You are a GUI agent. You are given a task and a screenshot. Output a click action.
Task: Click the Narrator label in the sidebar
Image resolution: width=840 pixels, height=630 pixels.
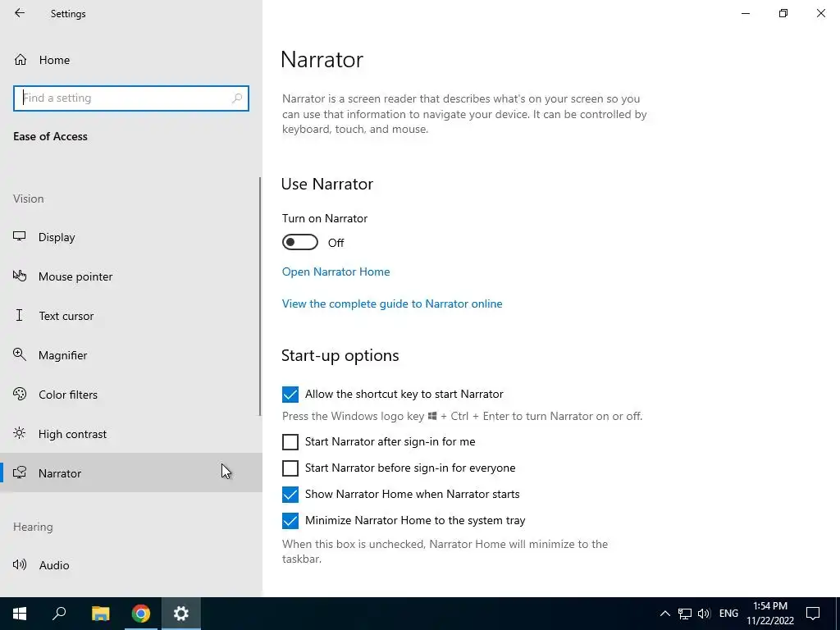point(60,473)
